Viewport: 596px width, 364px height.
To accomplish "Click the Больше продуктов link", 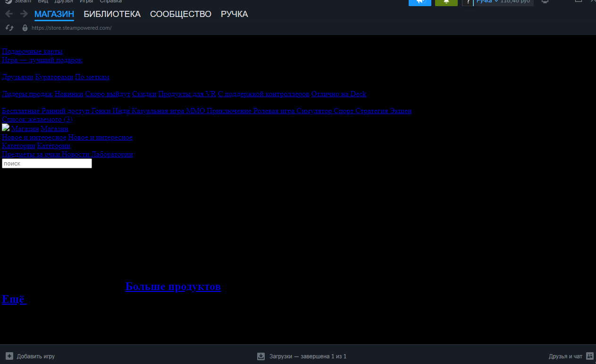I will 173,287.
